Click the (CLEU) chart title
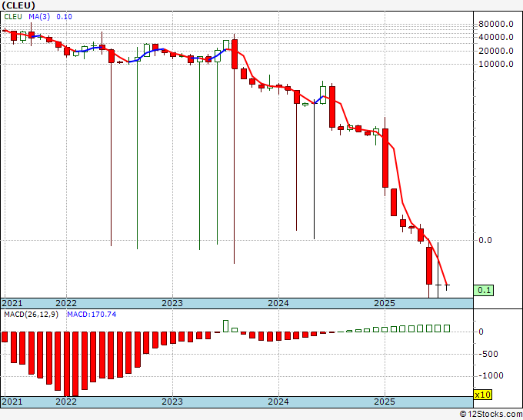Viewport: 523px width, 420px height. [x=18, y=5]
